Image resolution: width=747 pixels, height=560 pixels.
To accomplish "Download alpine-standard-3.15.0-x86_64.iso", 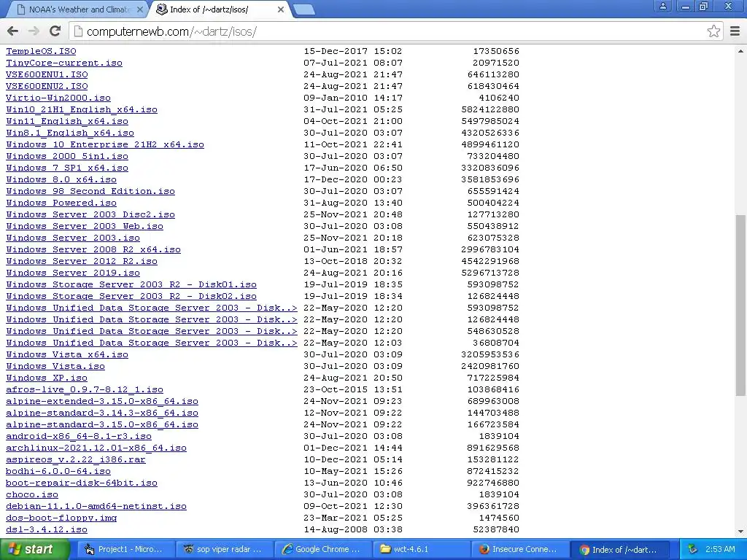I will (x=102, y=424).
